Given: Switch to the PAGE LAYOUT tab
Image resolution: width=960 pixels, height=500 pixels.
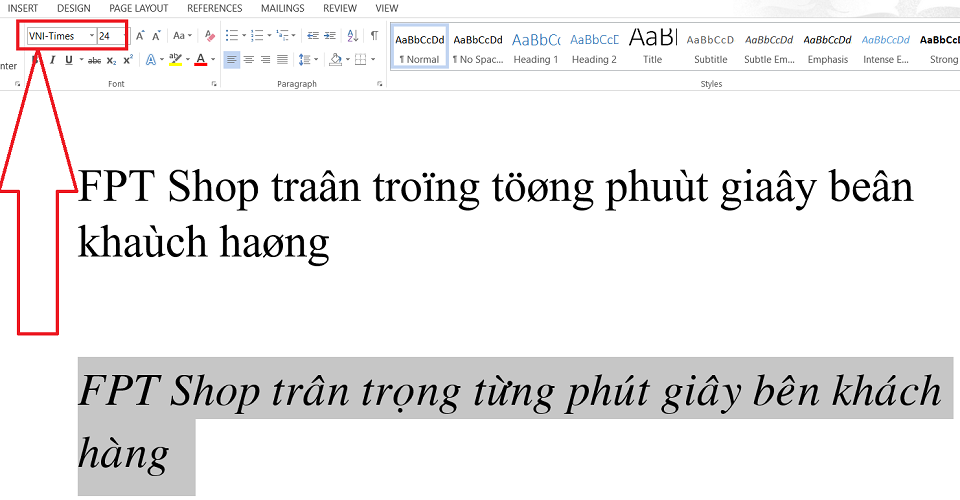Looking at the screenshot, I should [138, 9].
